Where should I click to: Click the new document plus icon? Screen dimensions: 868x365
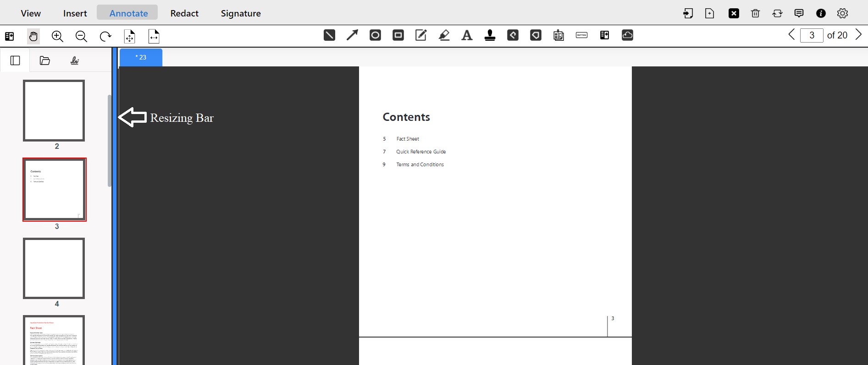[709, 13]
